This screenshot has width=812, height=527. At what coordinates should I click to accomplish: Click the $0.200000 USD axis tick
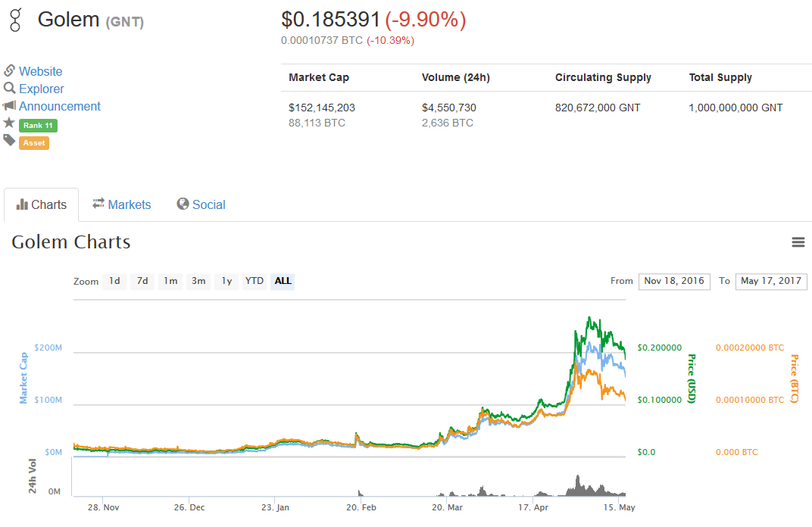tap(659, 348)
